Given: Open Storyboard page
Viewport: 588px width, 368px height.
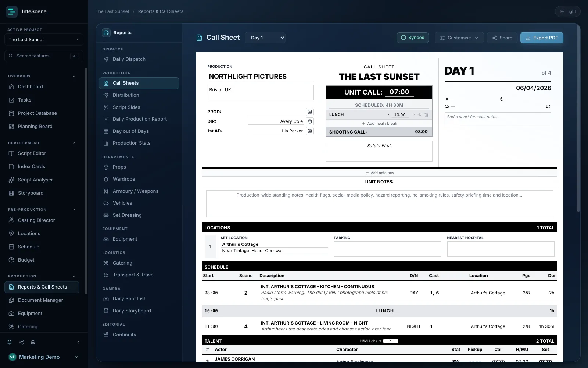Looking at the screenshot, I should pyautogui.click(x=42, y=193).
